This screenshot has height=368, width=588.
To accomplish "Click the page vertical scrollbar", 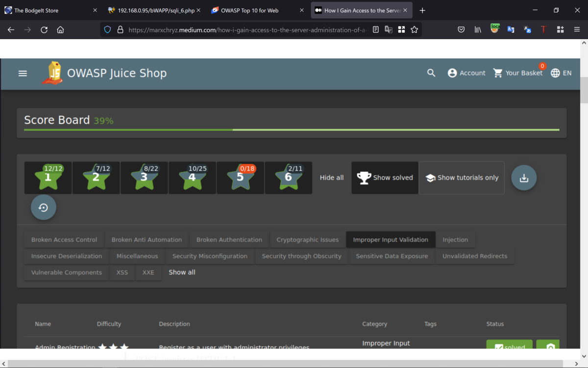I will (584, 90).
